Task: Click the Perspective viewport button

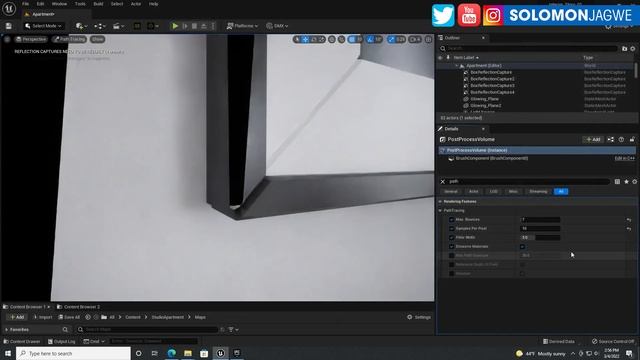Action: (31, 39)
